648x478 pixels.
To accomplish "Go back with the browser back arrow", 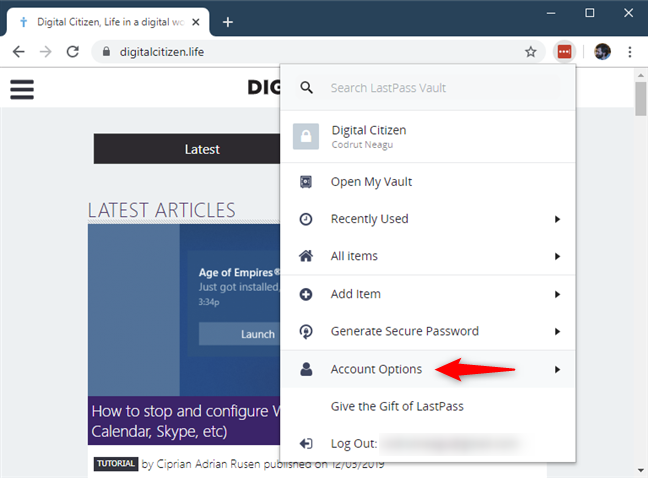I will (x=19, y=52).
